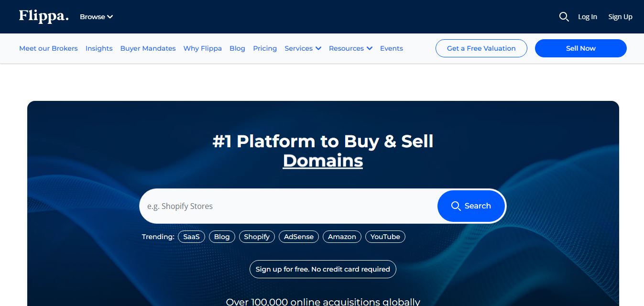The width and height of the screenshot is (644, 306).
Task: Visit the Blog nav link
Action: (237, 48)
